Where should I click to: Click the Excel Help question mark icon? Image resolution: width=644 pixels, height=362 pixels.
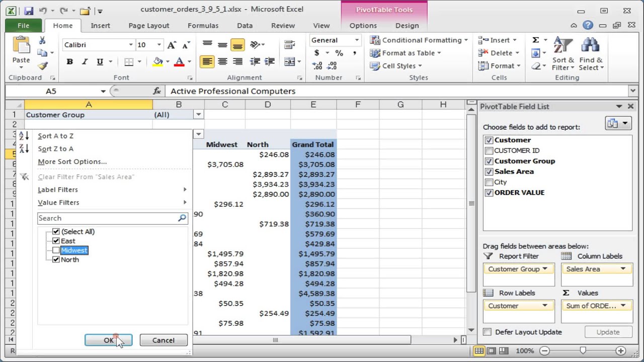coord(588,25)
